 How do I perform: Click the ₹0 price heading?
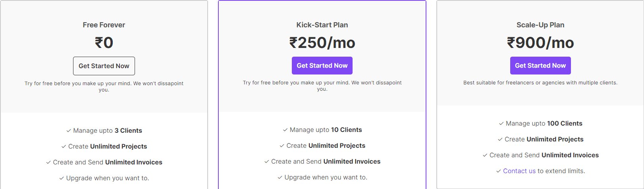(x=104, y=43)
